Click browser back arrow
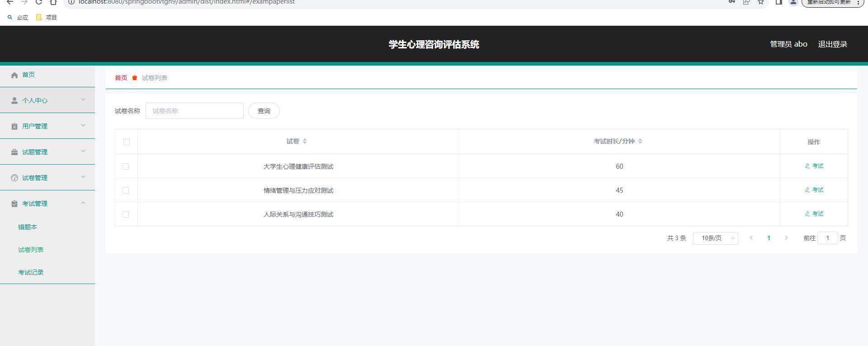 click(x=10, y=2)
